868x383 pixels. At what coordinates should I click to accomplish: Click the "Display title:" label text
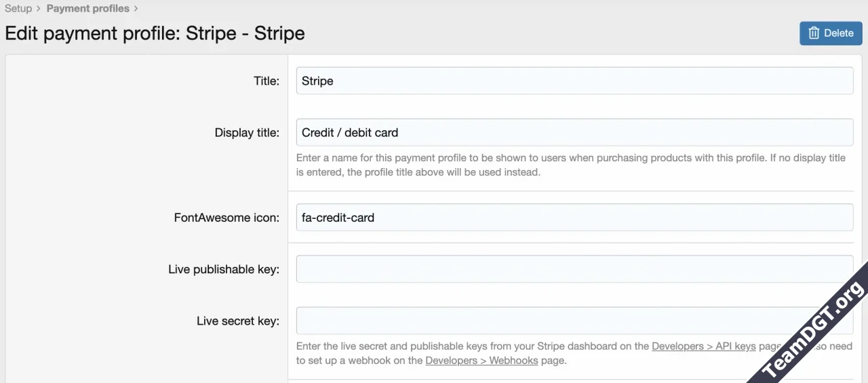coord(247,132)
